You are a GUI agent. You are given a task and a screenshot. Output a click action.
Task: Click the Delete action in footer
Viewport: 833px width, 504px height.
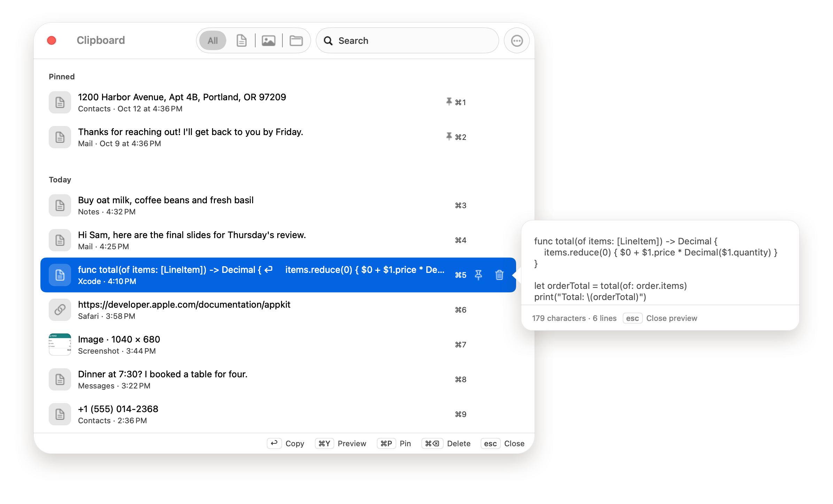(459, 443)
